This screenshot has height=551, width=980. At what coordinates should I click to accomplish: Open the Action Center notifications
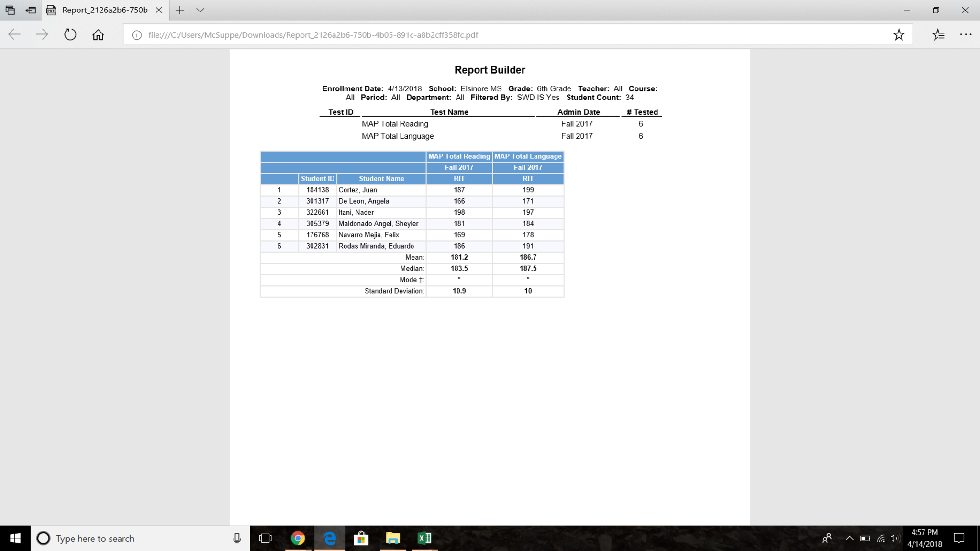coord(959,539)
